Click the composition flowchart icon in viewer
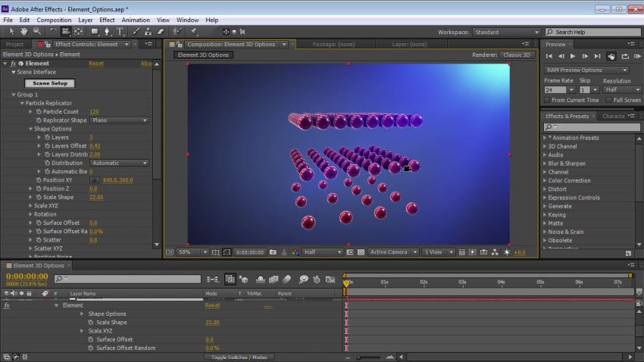The width and height of the screenshot is (644, 362). 495,252
